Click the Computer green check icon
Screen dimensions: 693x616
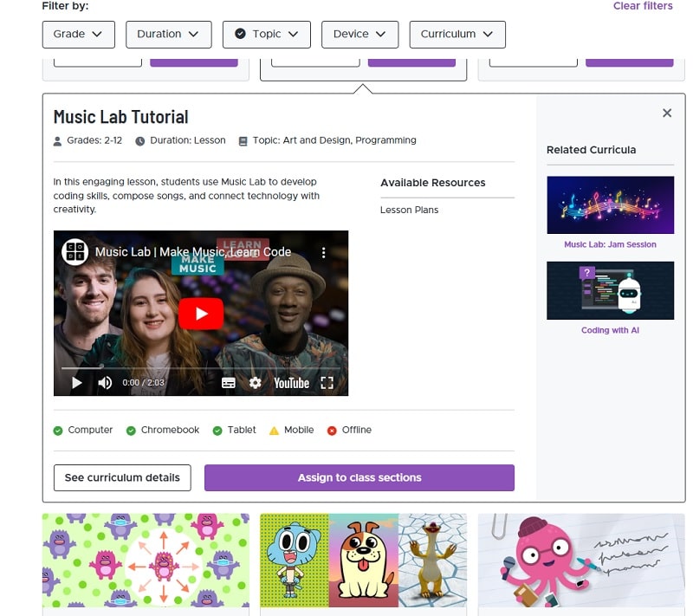[58, 431]
